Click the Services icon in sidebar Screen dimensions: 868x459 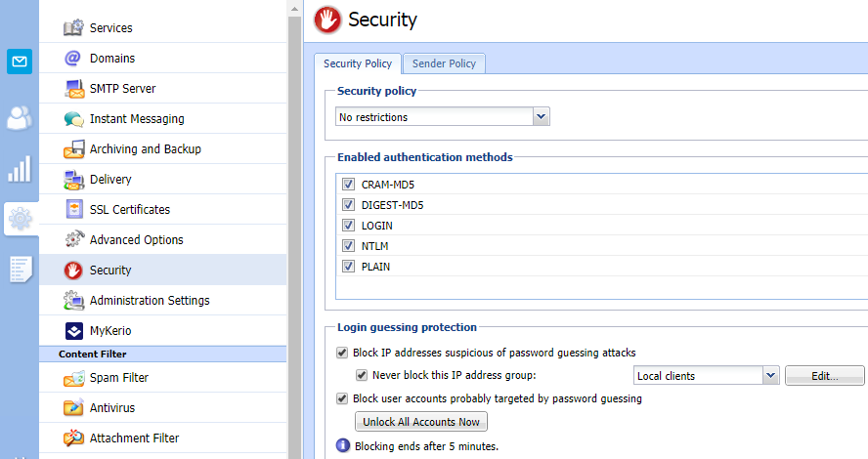pos(74,28)
